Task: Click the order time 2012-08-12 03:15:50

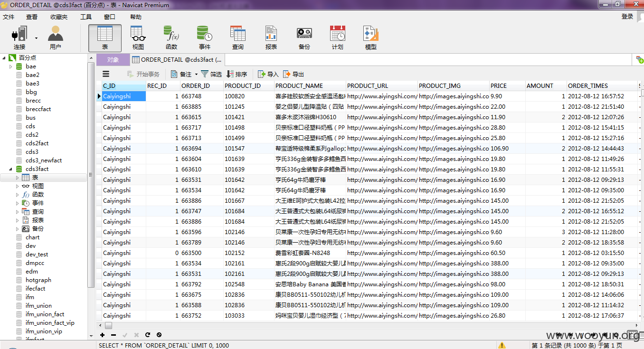Action: 602,253
